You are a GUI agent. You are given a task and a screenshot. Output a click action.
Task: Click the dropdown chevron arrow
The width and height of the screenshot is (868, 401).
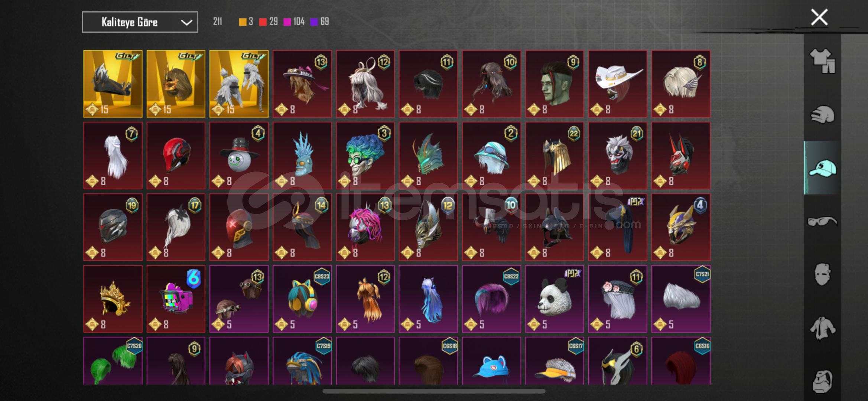point(186,23)
